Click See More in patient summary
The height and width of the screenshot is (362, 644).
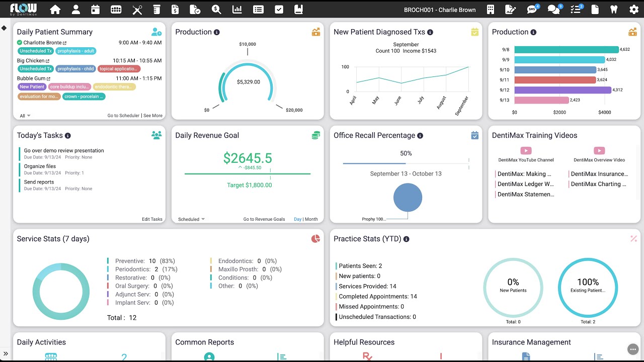[153, 116]
